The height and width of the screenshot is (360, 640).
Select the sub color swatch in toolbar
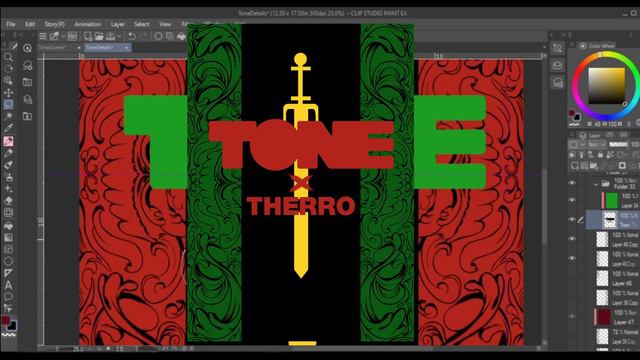12,325
